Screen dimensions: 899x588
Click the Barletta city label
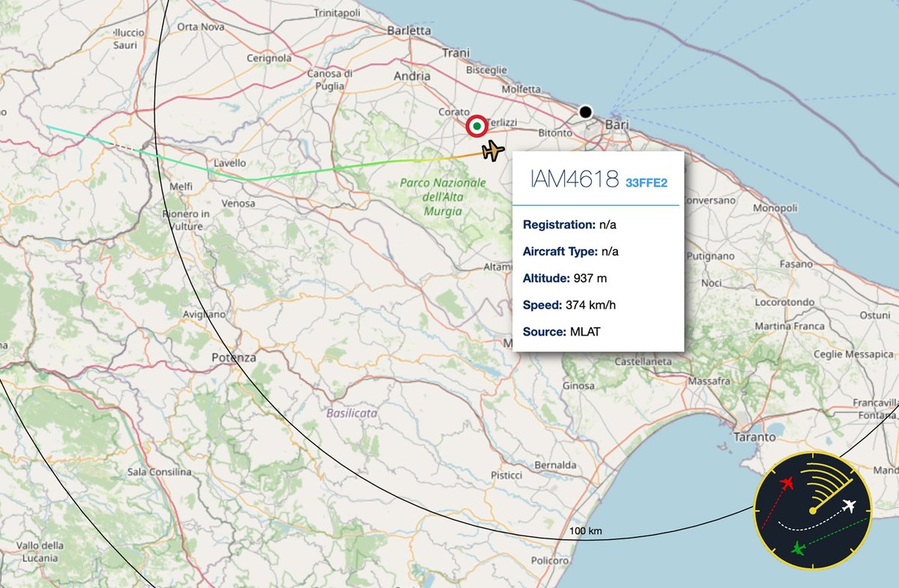pos(409,31)
